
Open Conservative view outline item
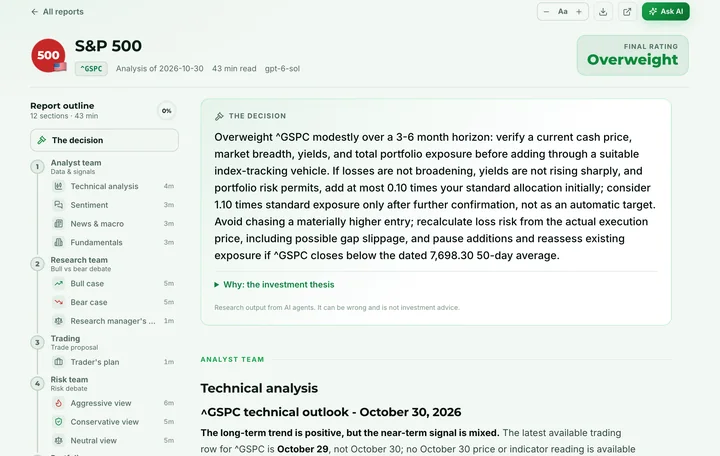click(113, 422)
